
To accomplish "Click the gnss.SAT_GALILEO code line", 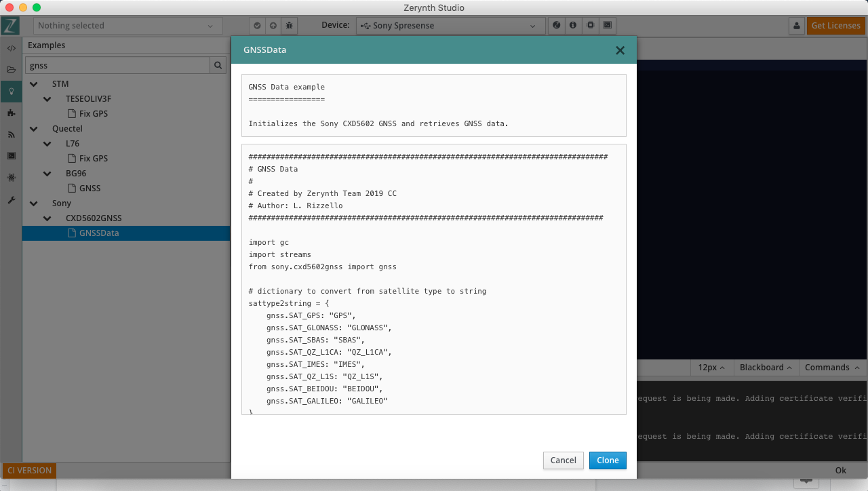I will click(327, 401).
